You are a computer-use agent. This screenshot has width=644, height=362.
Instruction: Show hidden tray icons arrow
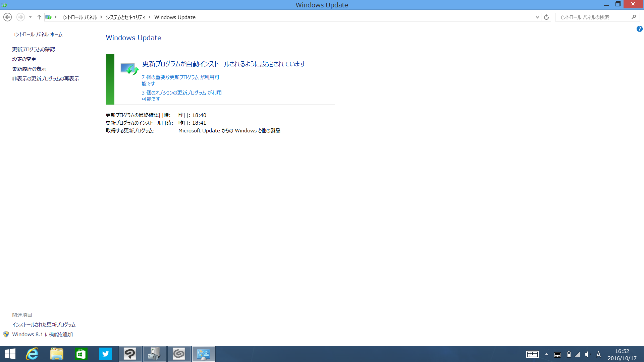(x=546, y=354)
